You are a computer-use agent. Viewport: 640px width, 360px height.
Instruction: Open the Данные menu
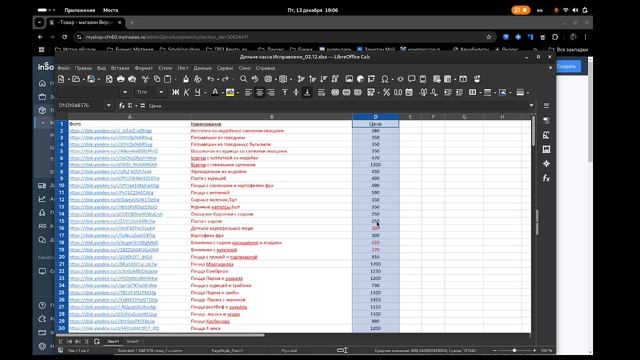[202, 68]
